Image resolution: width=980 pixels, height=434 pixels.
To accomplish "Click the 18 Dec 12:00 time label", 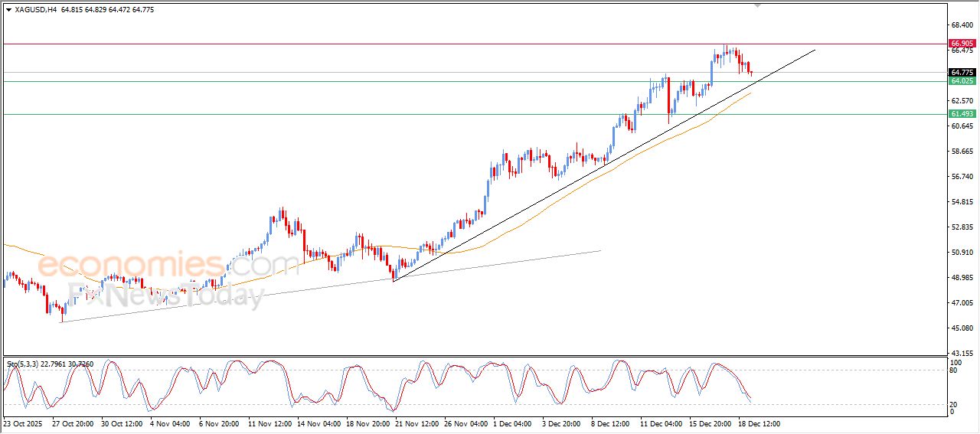I will (x=759, y=423).
